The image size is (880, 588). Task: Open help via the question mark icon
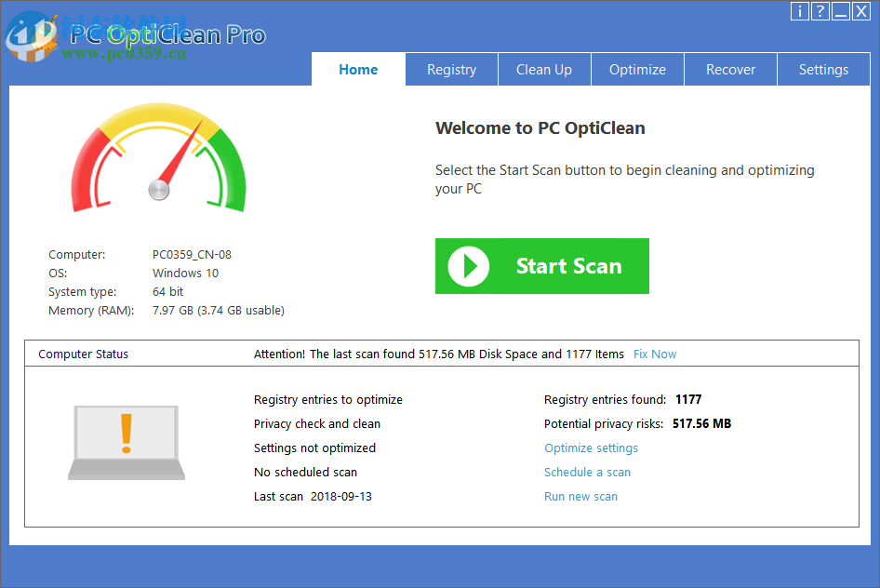pos(820,11)
